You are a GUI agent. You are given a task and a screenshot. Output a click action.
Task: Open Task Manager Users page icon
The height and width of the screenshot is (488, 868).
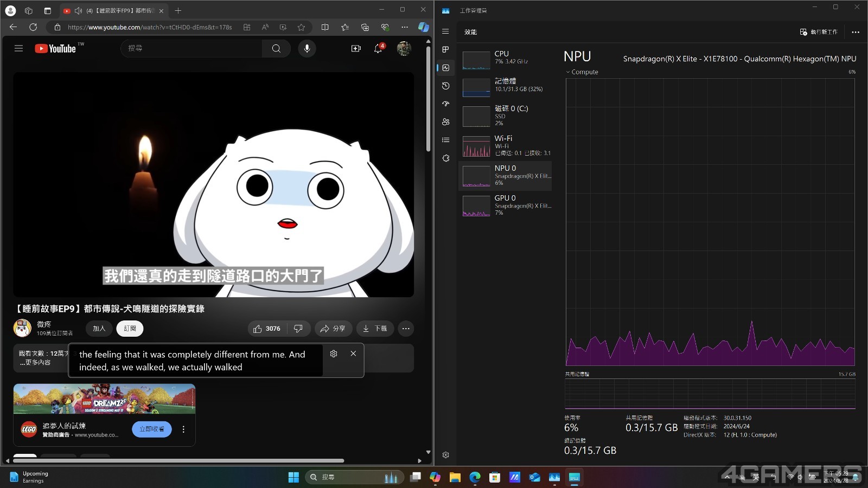(445, 122)
